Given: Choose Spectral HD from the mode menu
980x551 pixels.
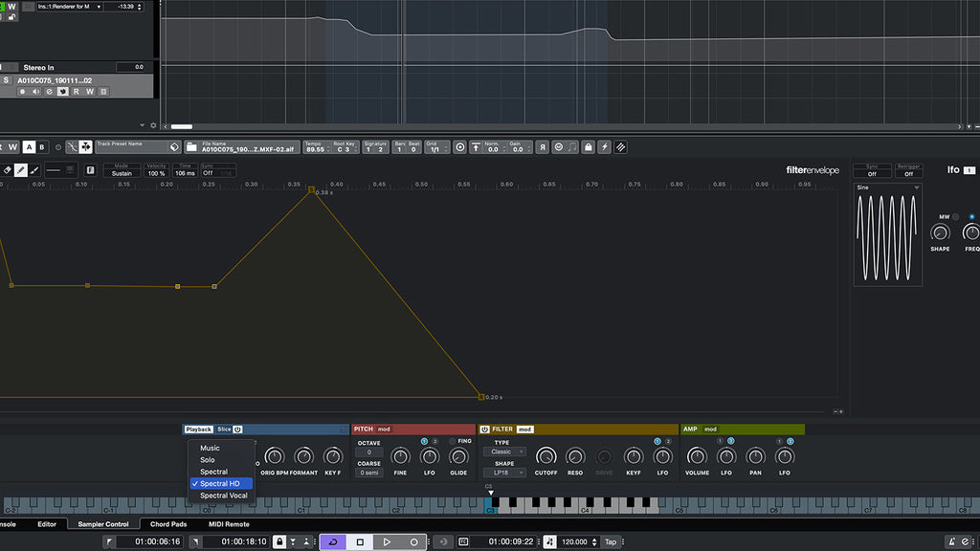Looking at the screenshot, I should click(221, 483).
